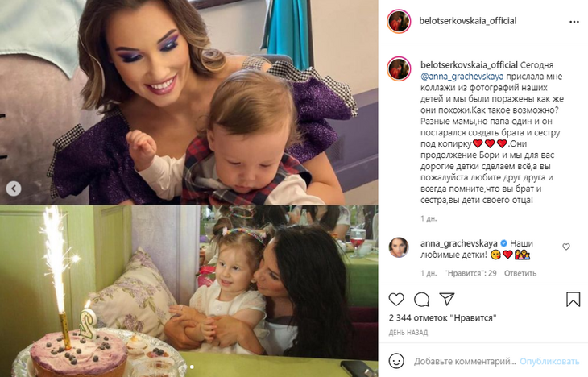
Task: Show the comment's "Нравится": 29 likes
Action: (x=470, y=273)
